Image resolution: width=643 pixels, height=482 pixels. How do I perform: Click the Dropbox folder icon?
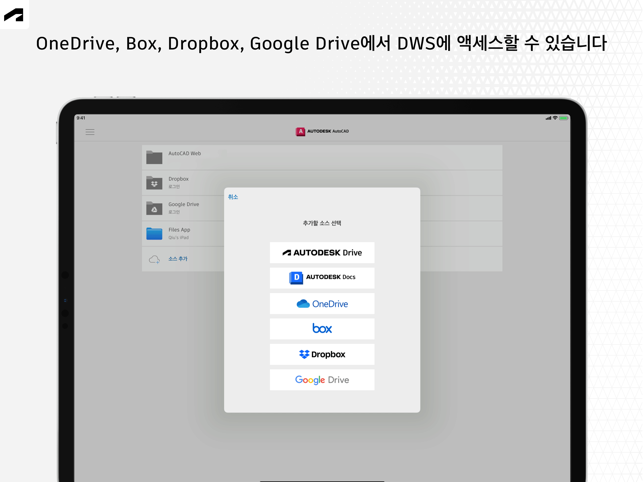click(x=154, y=183)
